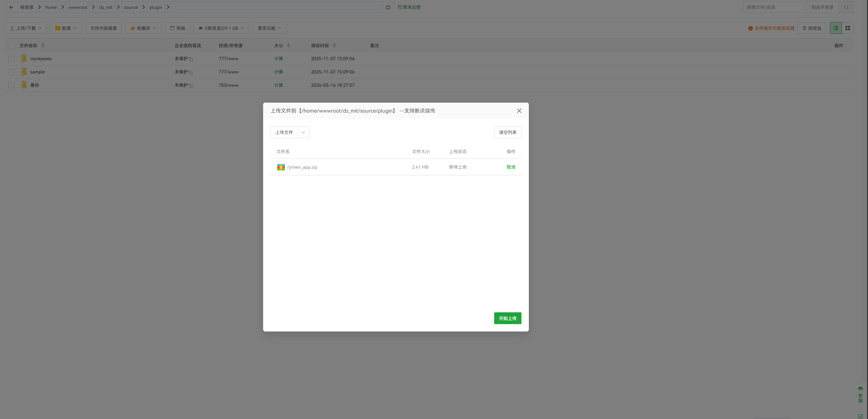
Task: Select source in the breadcrumb path
Action: tap(131, 7)
